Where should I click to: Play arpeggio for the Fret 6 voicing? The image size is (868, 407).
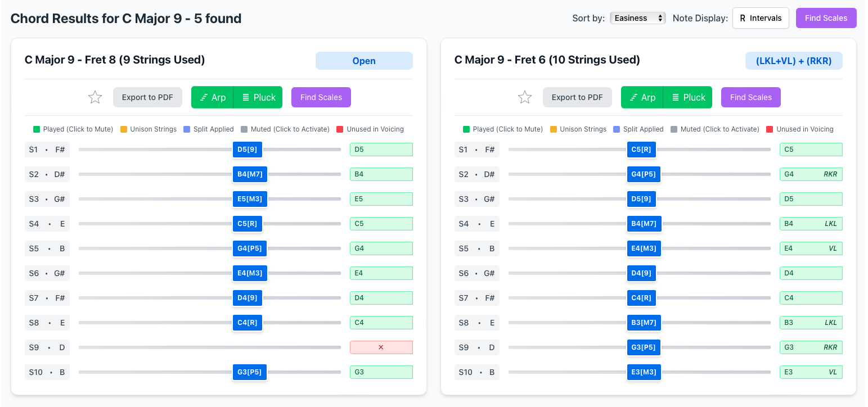click(642, 97)
